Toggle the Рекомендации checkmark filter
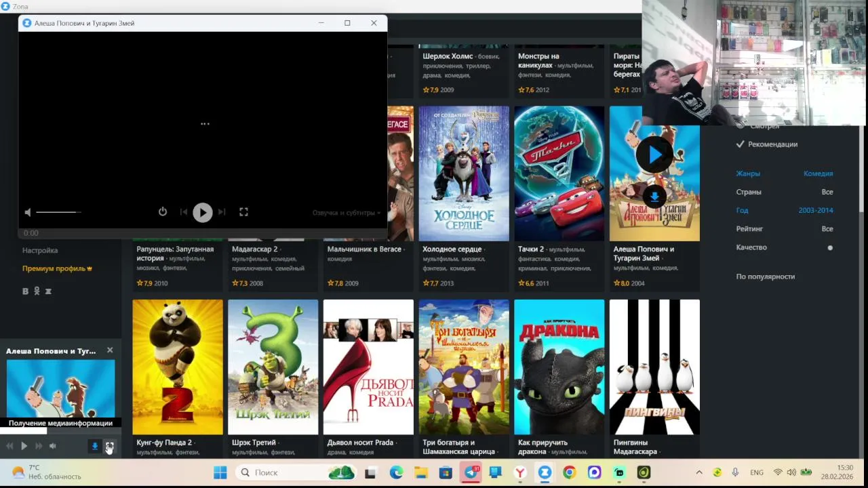This screenshot has height=488, width=868. click(767, 144)
